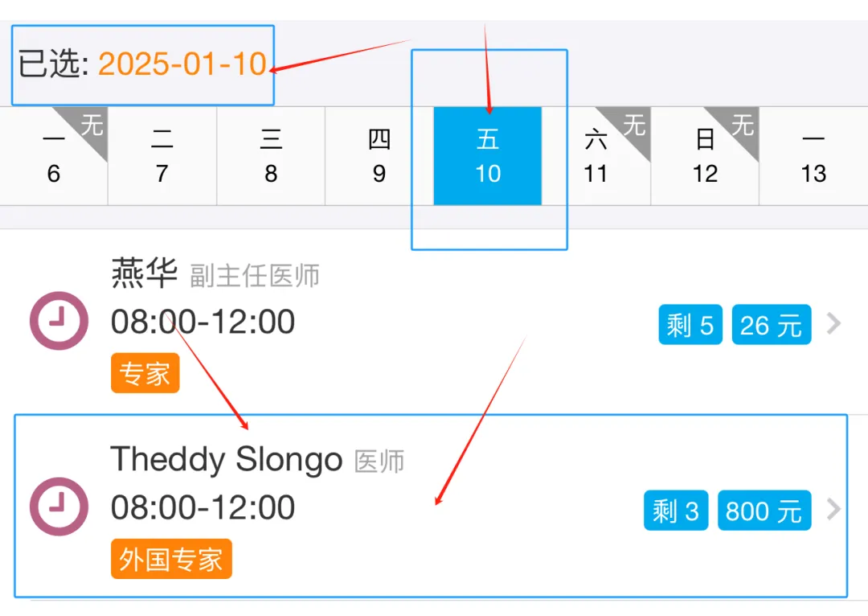This screenshot has height=616, width=868.
Task: Choose Saturday 11 marked 无
Action: pyautogui.click(x=596, y=156)
